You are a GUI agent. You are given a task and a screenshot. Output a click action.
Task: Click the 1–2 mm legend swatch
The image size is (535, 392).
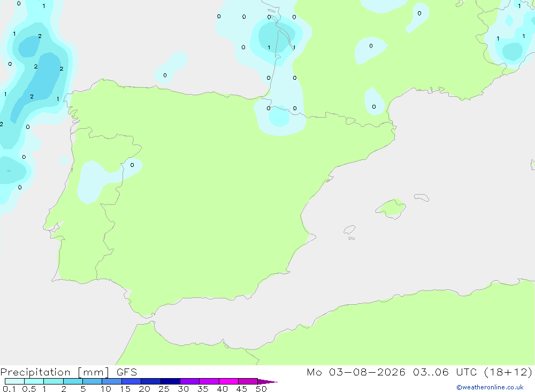point(53,381)
